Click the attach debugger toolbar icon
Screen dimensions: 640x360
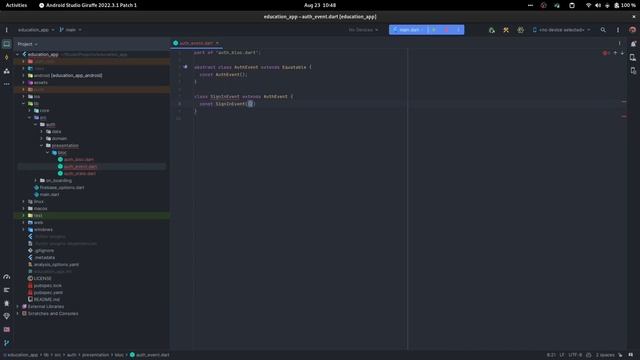tap(520, 30)
